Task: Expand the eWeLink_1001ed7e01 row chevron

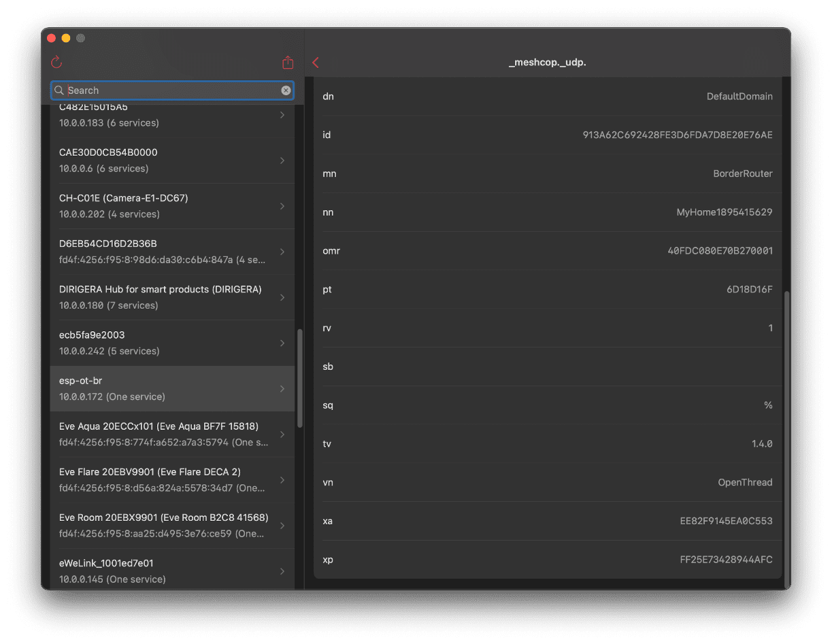Action: coord(282,571)
